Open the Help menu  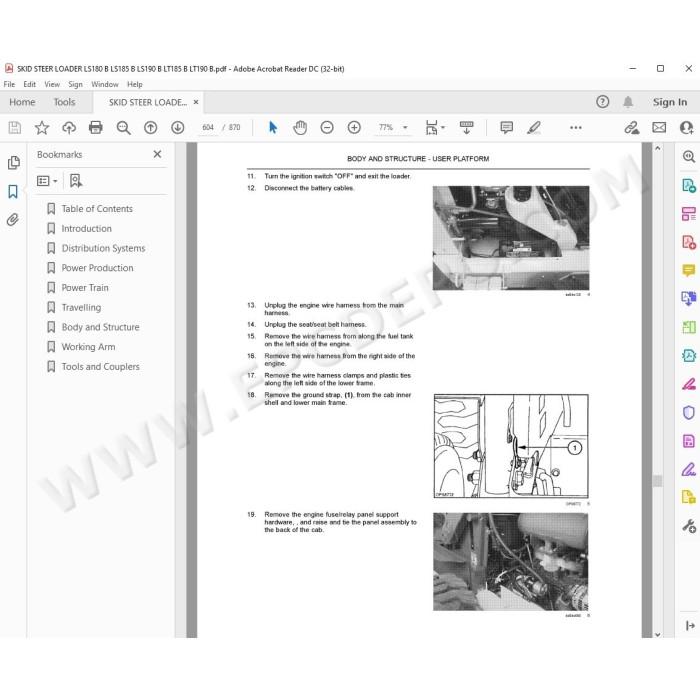(x=134, y=84)
